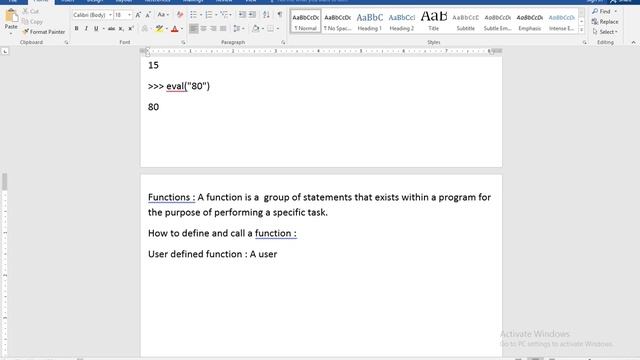Click the ruler tab selector icon
The height and width of the screenshot is (360, 640).
5,51
